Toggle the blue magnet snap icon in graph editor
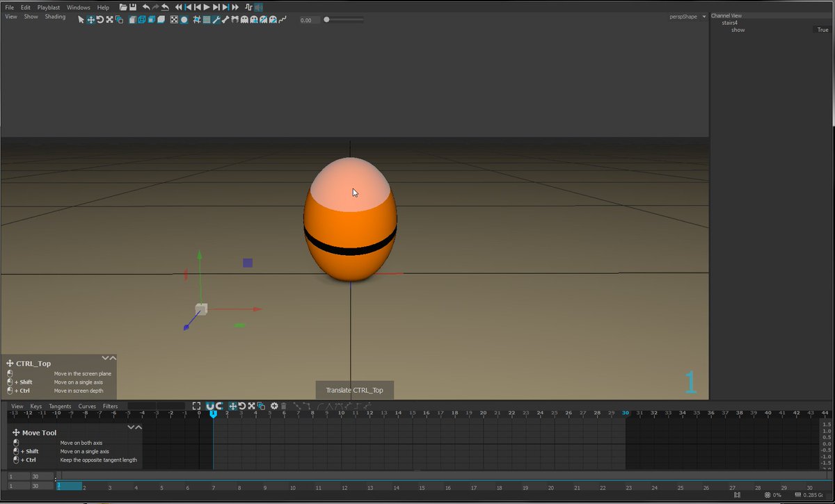The image size is (835, 504). (210, 406)
